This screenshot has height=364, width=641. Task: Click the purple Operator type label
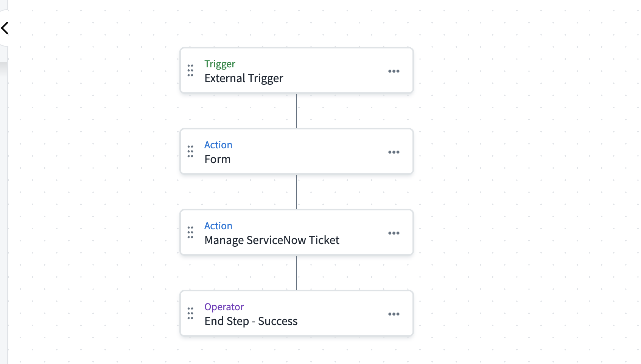pyautogui.click(x=224, y=307)
